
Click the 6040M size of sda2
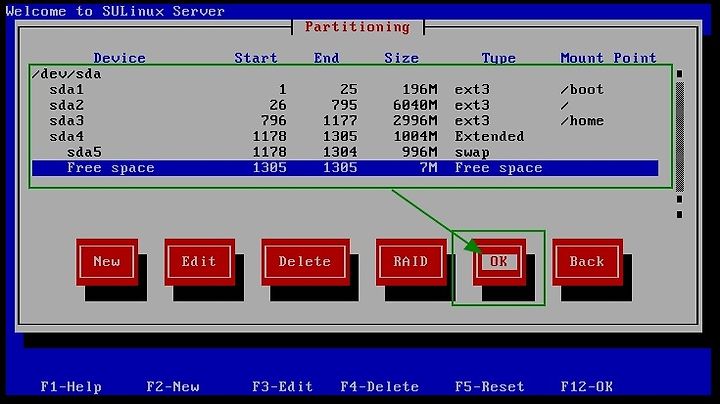tap(415, 105)
